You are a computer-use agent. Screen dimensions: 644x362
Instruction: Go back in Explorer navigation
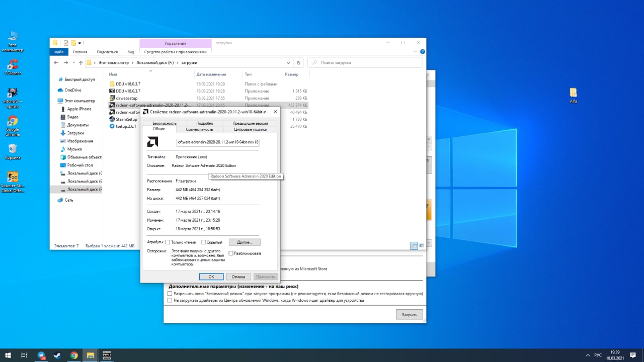[56, 63]
